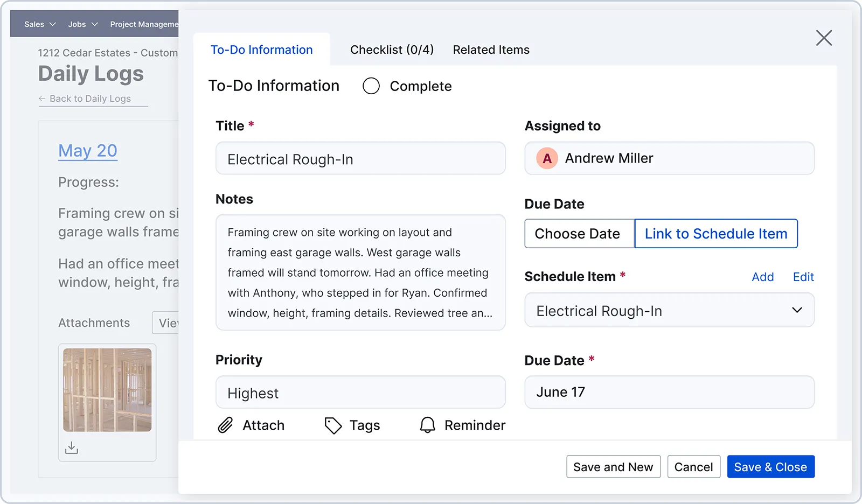The image size is (862, 504).
Task: Click the download icon under attachment photo
Action: [x=72, y=448]
